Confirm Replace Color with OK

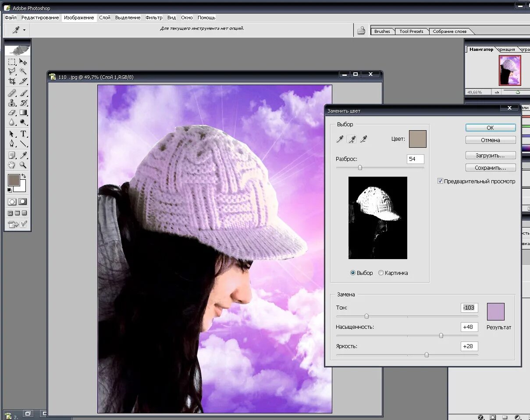(x=490, y=128)
